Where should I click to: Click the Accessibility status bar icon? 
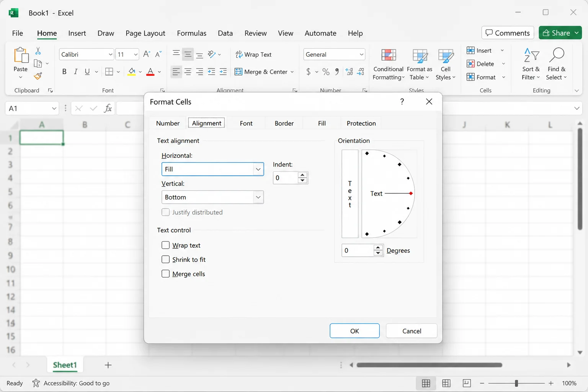[36, 383]
